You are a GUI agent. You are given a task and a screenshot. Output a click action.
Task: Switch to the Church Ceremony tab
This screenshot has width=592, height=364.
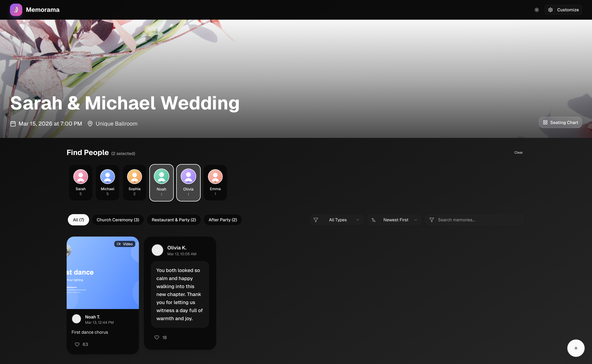pyautogui.click(x=118, y=220)
